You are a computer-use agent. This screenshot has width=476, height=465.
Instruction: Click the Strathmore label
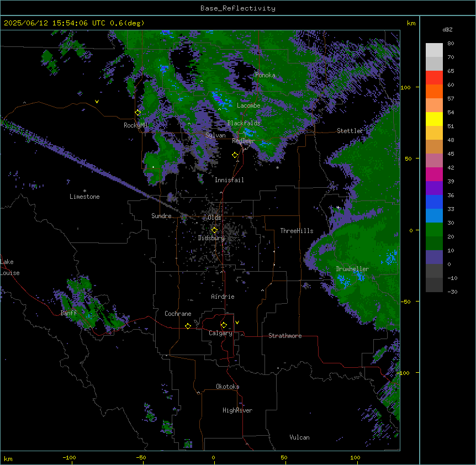pos(285,336)
